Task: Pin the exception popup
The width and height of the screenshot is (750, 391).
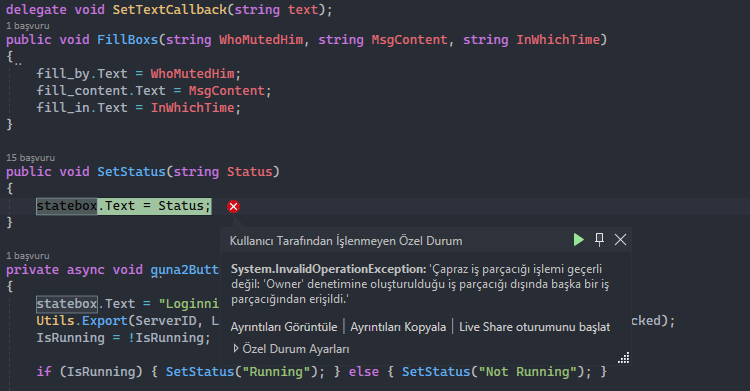Action: click(599, 240)
